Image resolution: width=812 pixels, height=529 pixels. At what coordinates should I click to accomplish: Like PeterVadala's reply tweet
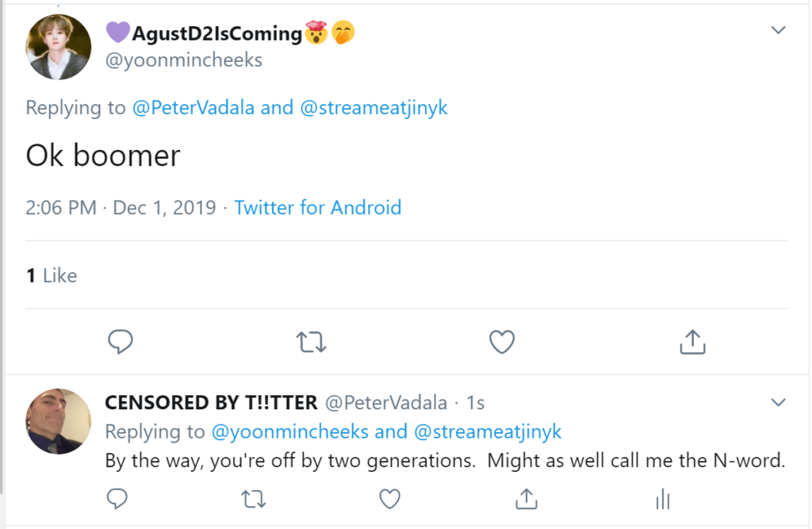tap(389, 498)
